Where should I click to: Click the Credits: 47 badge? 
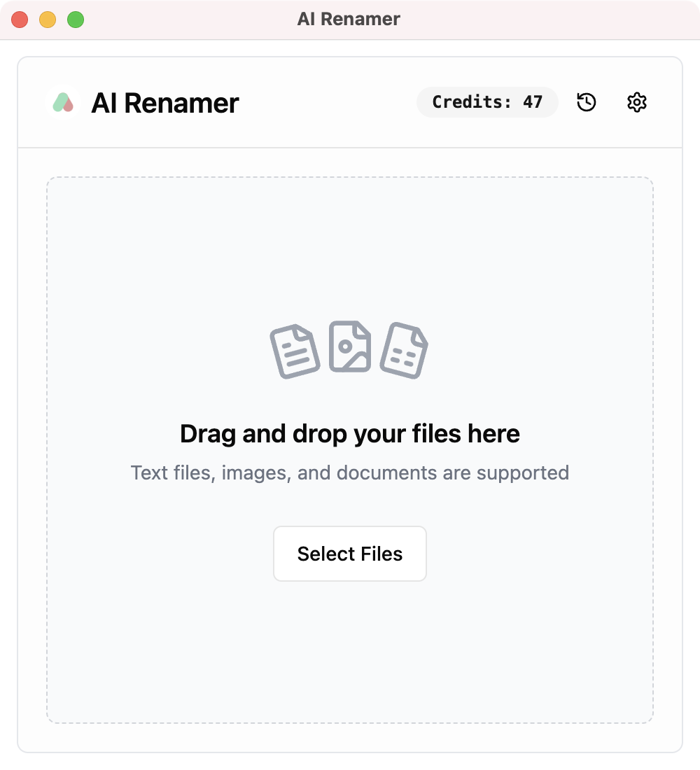click(x=487, y=101)
